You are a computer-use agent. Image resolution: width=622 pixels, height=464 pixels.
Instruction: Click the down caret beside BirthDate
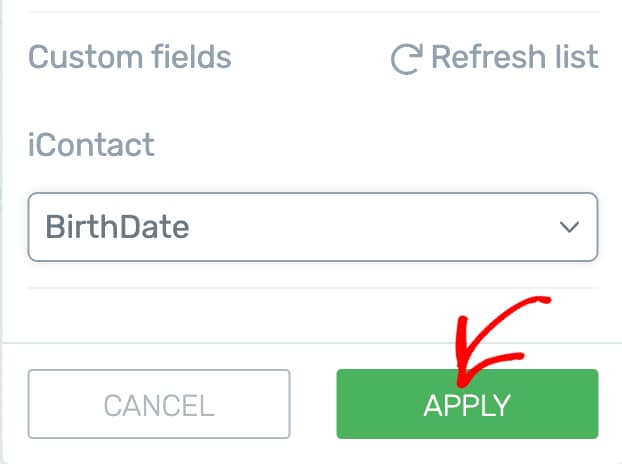click(x=569, y=227)
